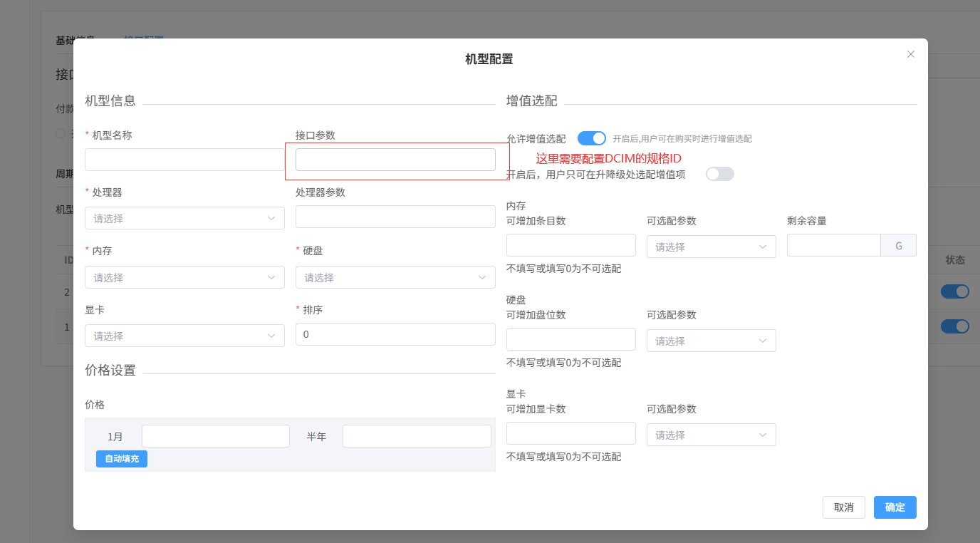This screenshot has width=980, height=543.
Task: Focus the 可增加盘位数 input field
Action: tap(571, 339)
